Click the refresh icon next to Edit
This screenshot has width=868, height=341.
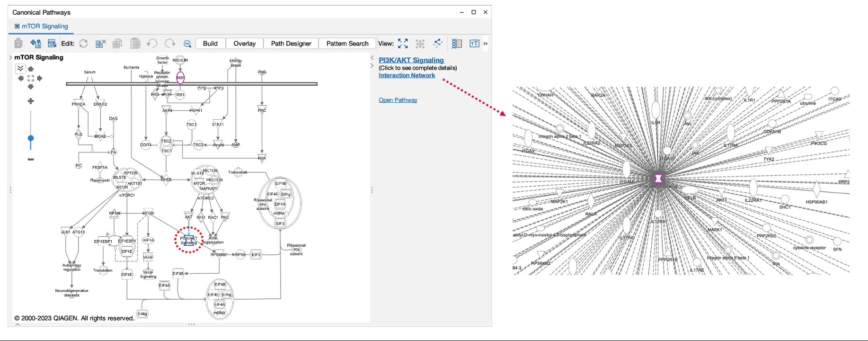tap(83, 44)
